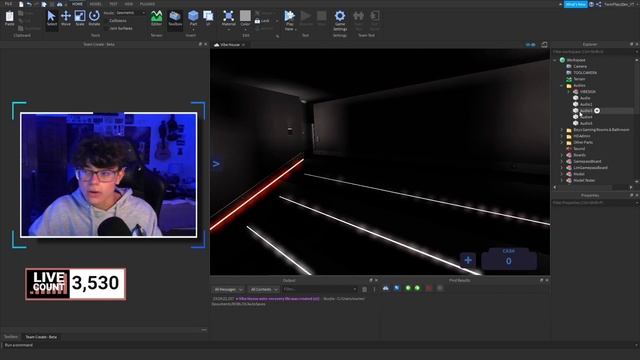The image size is (640, 360).
Task: Click the blue arrow on viewport left edge
Action: (216, 164)
